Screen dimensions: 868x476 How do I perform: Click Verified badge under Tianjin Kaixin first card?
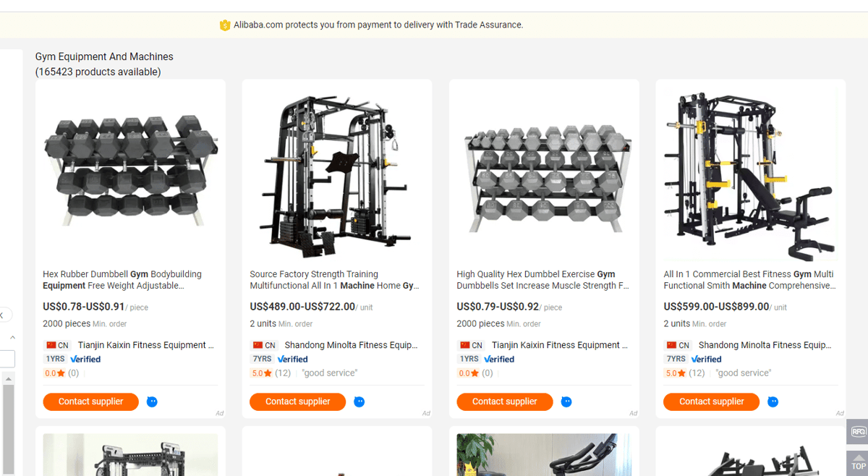(85, 359)
